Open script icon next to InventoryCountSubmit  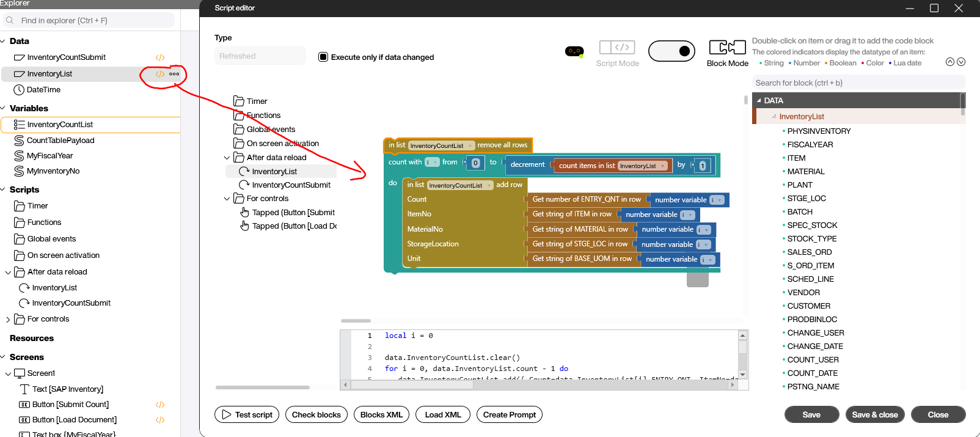coord(160,57)
